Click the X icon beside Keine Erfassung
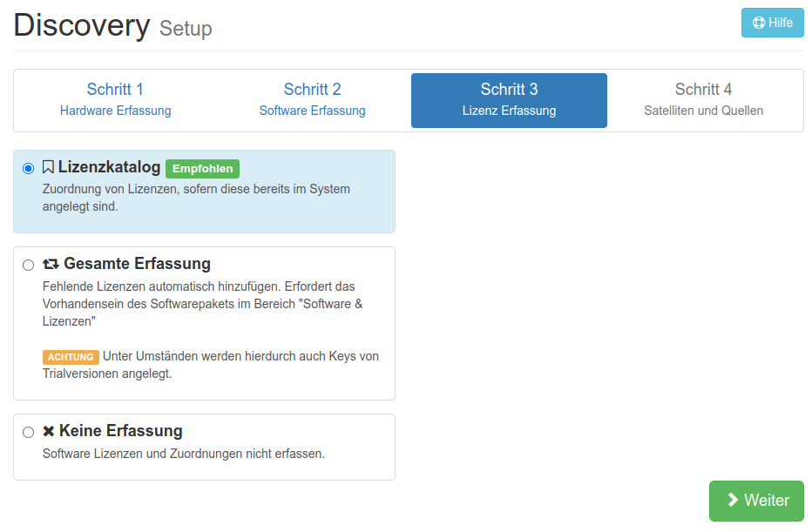 (49, 431)
